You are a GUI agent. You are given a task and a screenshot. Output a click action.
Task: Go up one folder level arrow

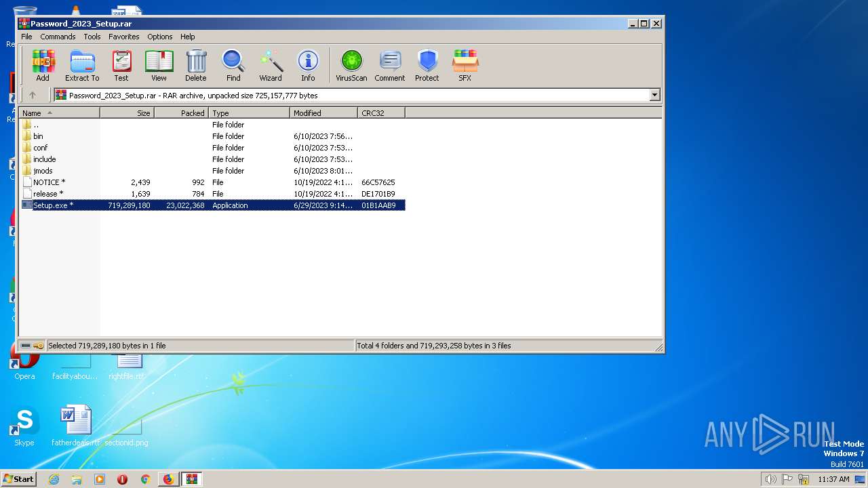click(x=32, y=96)
